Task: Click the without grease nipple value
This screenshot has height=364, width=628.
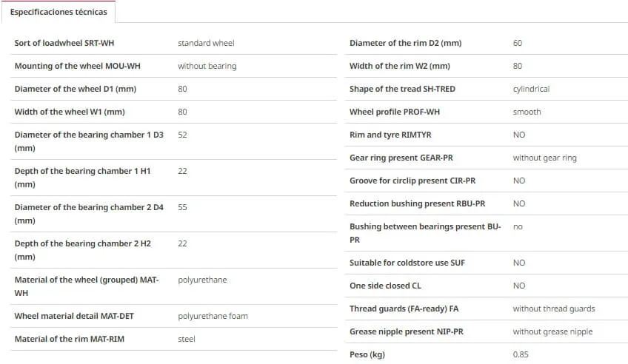Action: click(x=552, y=331)
